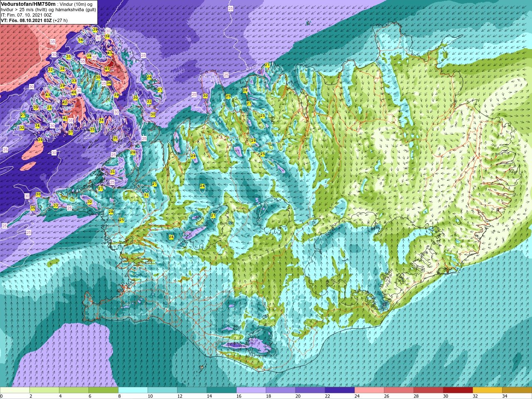
Task: Select the 'VT: Fös. 08.10.2021 03Z' valid time
Action: pos(26,20)
